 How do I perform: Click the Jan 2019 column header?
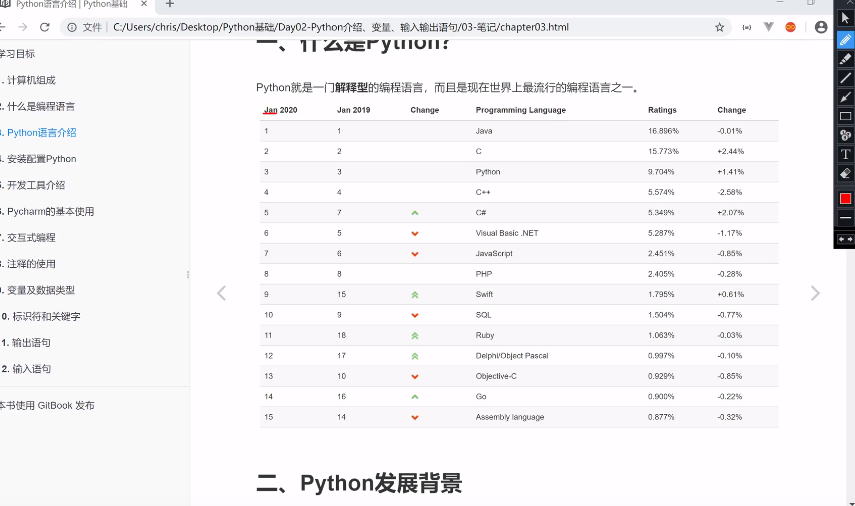click(353, 110)
